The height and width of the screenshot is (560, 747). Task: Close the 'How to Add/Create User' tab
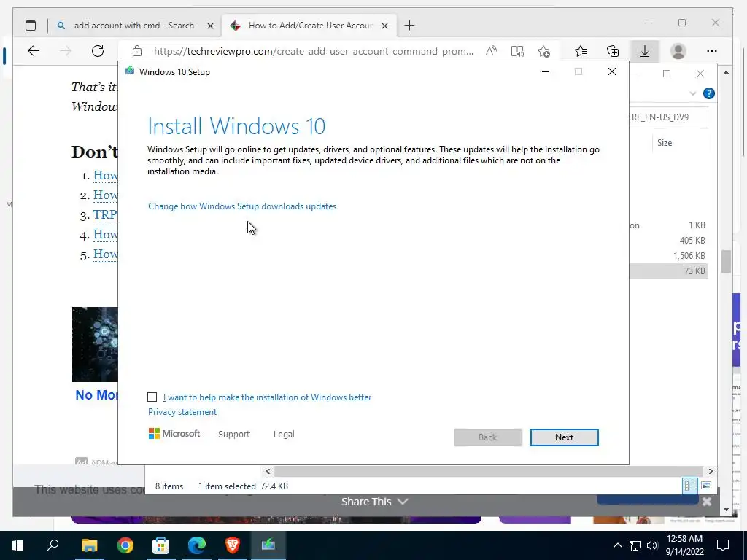(385, 26)
